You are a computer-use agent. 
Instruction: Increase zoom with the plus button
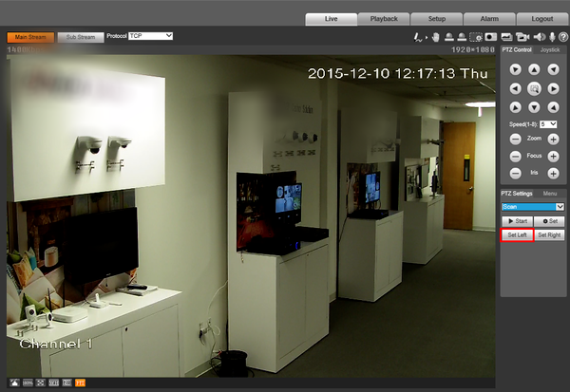click(553, 139)
